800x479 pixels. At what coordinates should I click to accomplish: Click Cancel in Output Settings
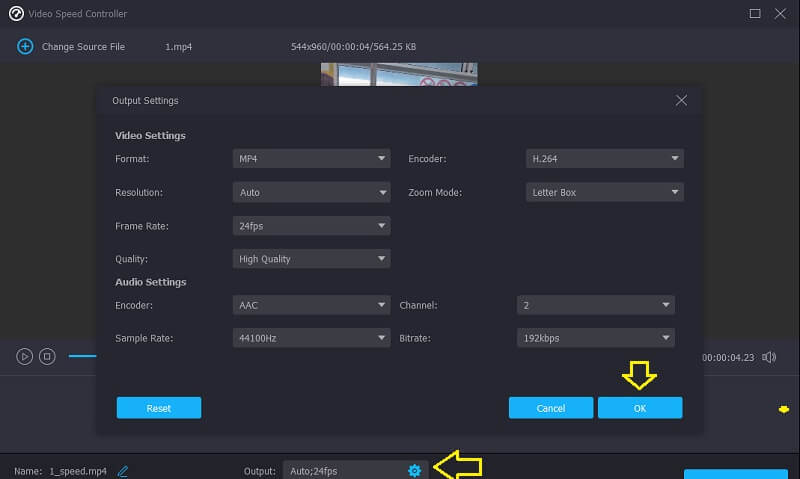[550, 408]
